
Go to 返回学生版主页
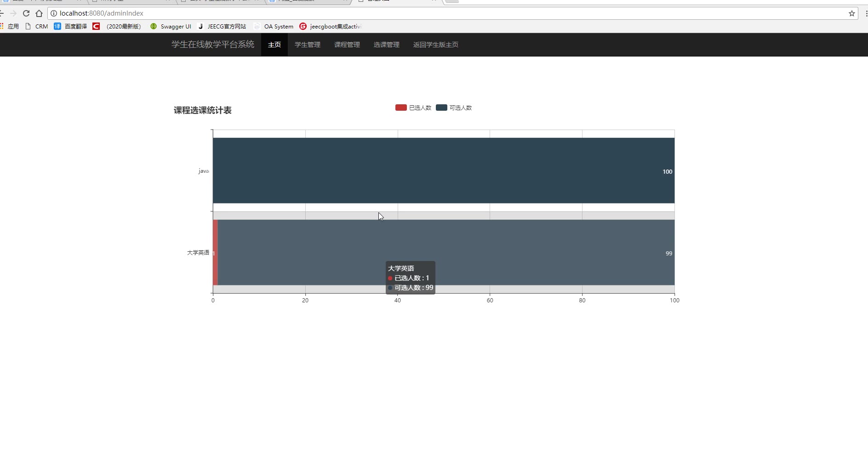[x=436, y=45]
